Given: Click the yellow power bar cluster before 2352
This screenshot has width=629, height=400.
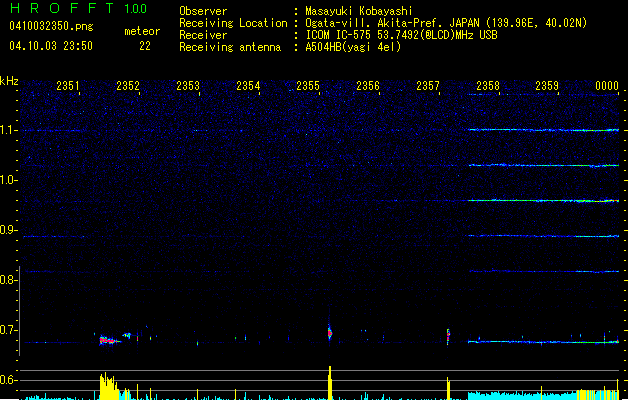Looking at the screenshot, I should coord(109,386).
